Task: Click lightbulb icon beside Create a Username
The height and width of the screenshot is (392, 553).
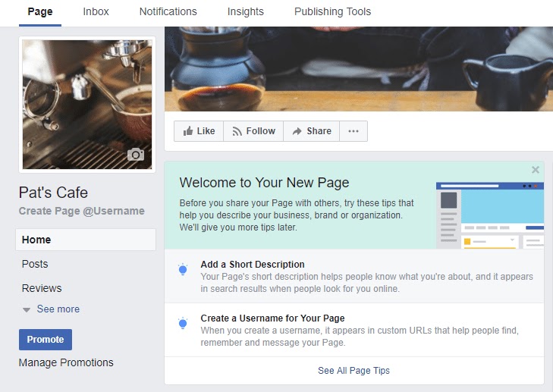Action: (x=183, y=323)
